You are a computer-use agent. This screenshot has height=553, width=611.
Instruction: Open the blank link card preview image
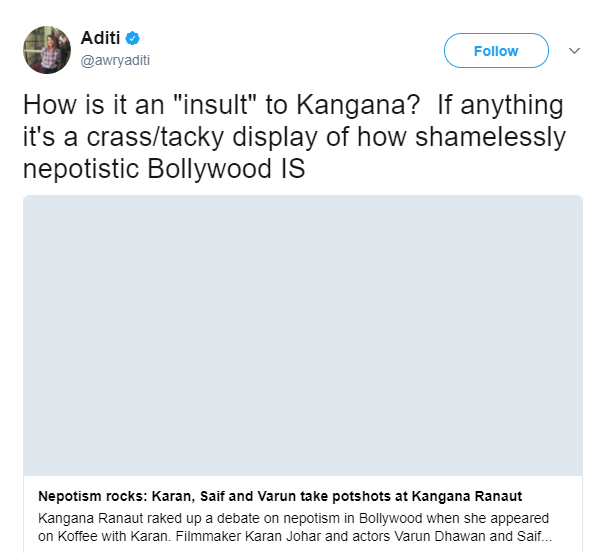pyautogui.click(x=302, y=335)
